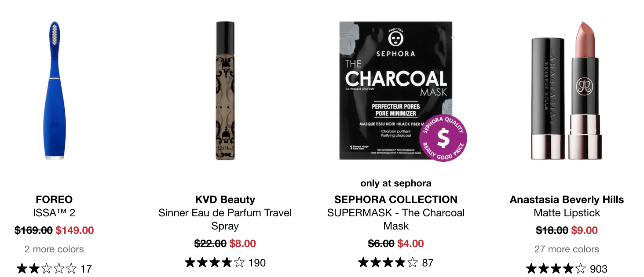Open Sinner Eau de Parfum Travel Spray title
This screenshot has width=644, height=277.
click(x=225, y=219)
